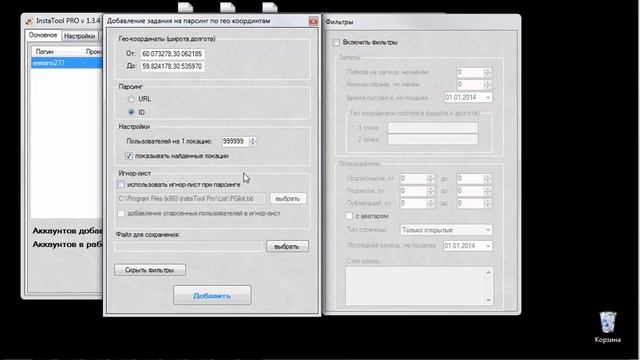Toggle показывать найденные локации checkbox
Image resolution: width=640 pixels, height=360 pixels.
click(129, 156)
